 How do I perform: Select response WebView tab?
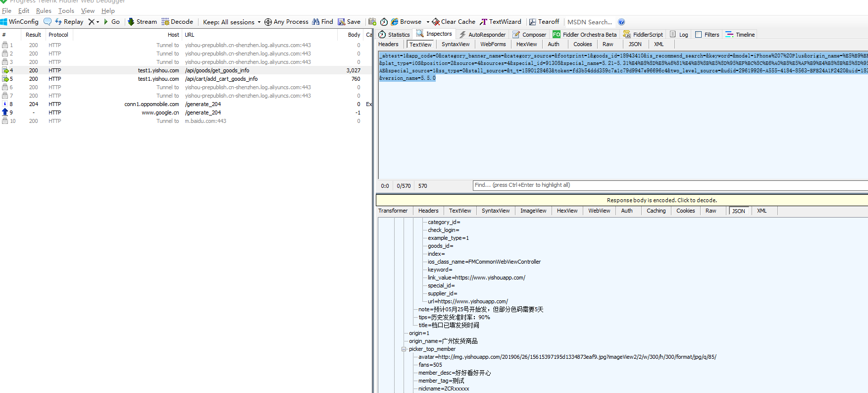[599, 211]
